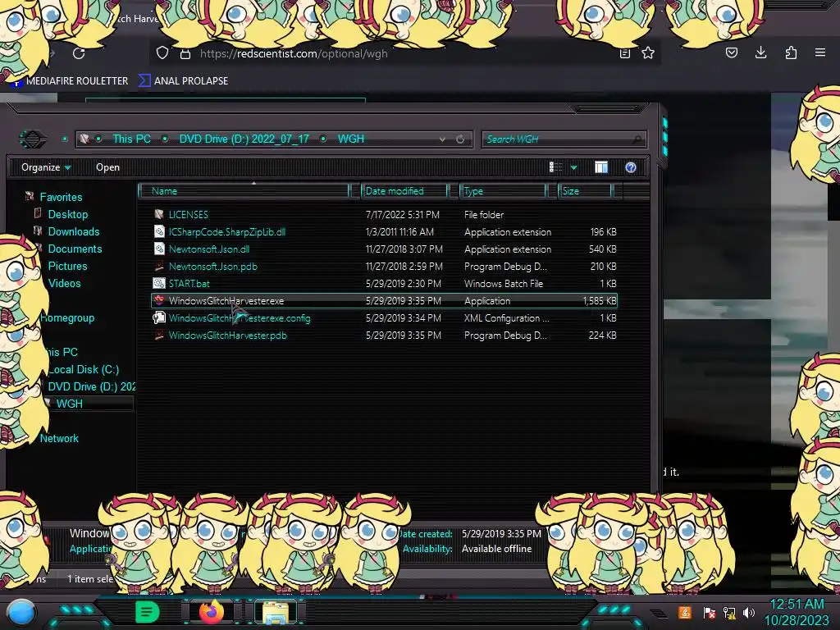Expand view options dropdown arrow
The height and width of the screenshot is (630, 840).
[573, 167]
